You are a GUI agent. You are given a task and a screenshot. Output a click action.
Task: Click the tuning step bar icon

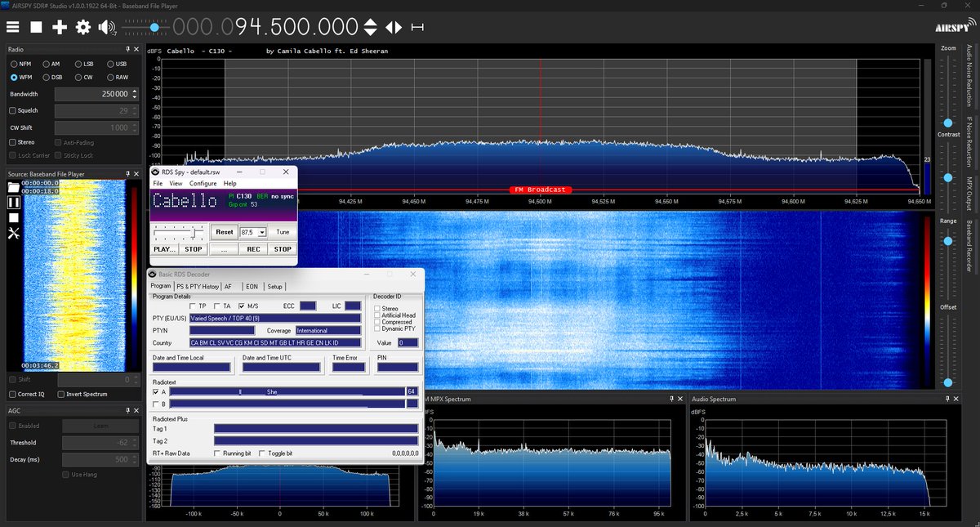pyautogui.click(x=417, y=27)
